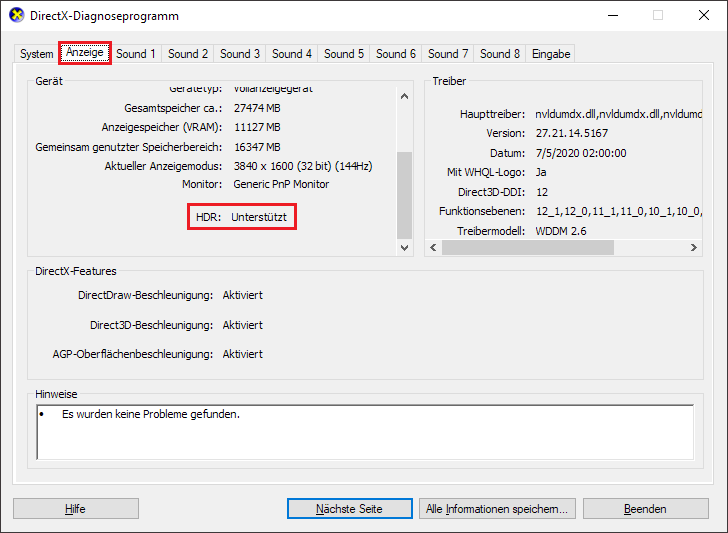Click the Gemeinsam genutzter Speicherbereich label
Image resolution: width=728 pixels, height=533 pixels.
coord(129,147)
